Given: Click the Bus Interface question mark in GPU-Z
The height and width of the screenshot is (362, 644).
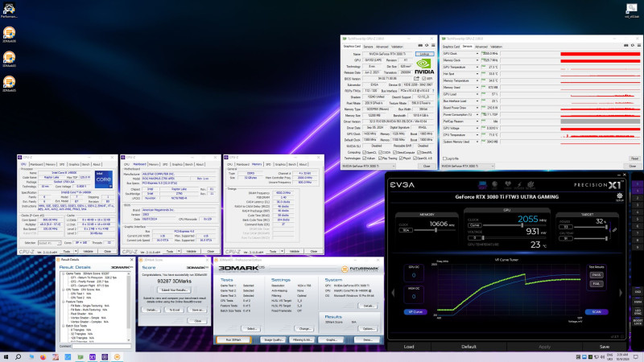Looking at the screenshot, I should tap(433, 91).
